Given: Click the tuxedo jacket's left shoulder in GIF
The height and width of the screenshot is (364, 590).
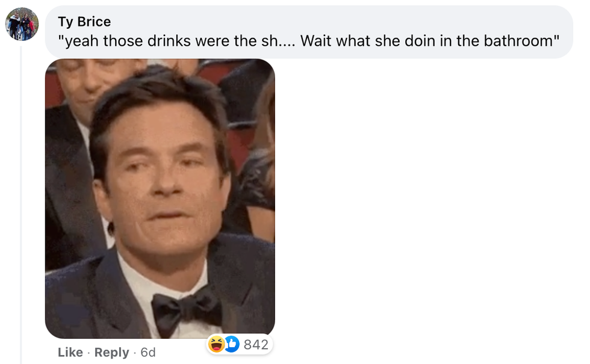Looking at the screenshot, I should (x=78, y=289).
